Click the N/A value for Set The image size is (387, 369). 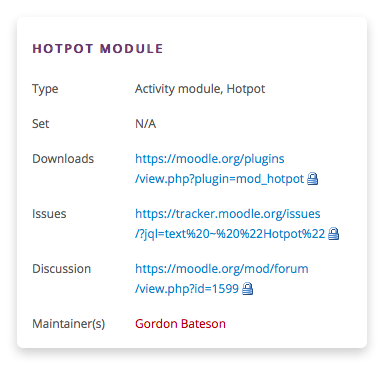point(145,124)
